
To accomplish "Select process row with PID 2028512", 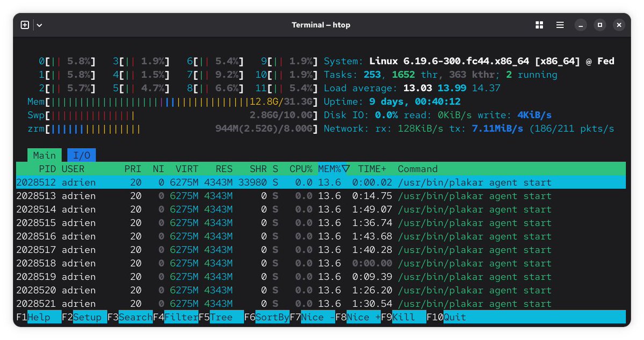I will point(321,182).
